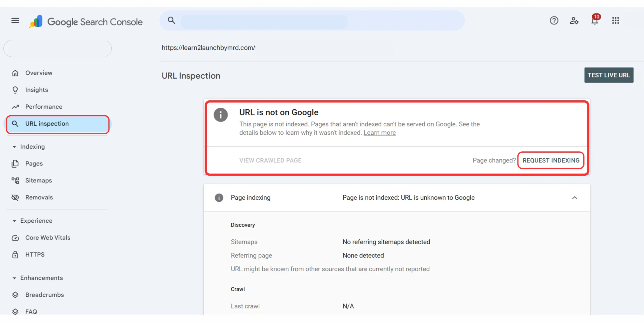
Task: Open the hamburger main menu
Action: point(15,20)
